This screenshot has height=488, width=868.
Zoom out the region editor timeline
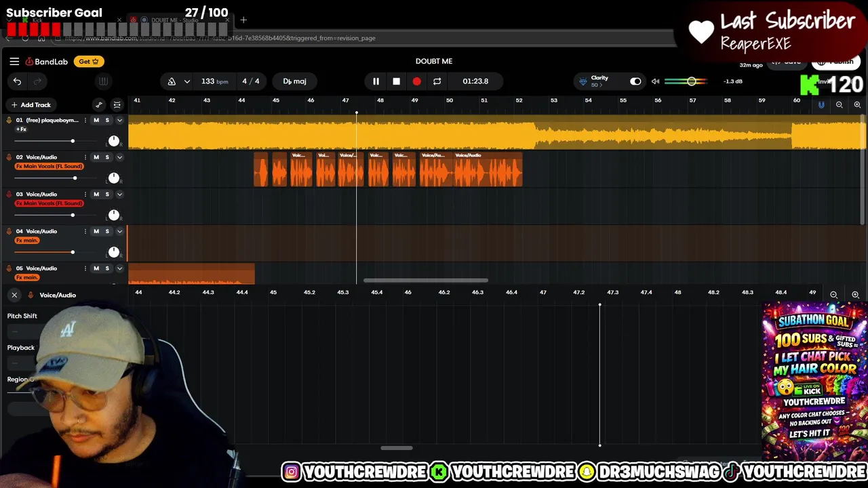pyautogui.click(x=833, y=295)
